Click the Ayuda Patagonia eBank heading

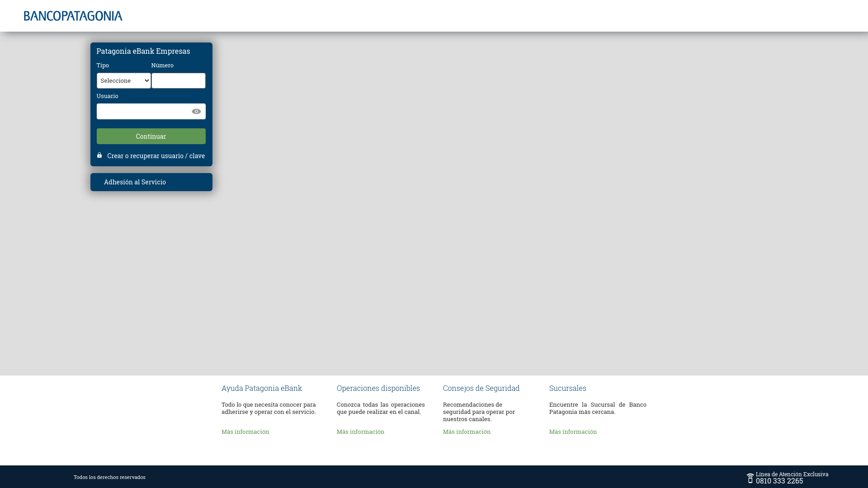coord(262,388)
